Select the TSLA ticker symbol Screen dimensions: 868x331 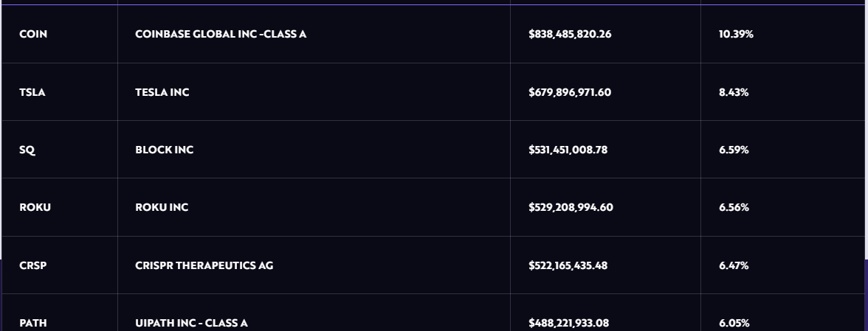tap(32, 92)
